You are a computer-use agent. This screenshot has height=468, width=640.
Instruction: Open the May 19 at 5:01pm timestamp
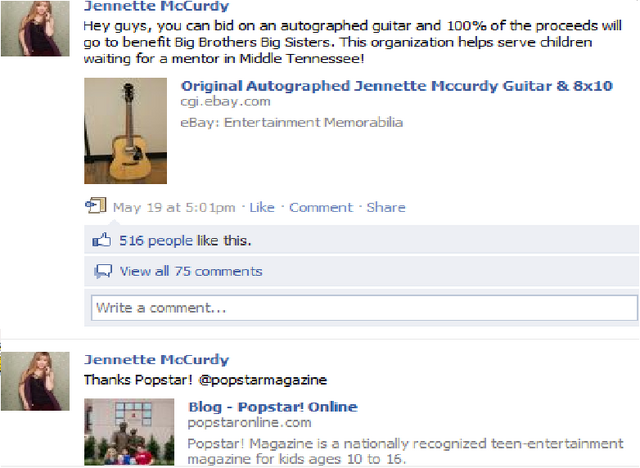pyautogui.click(x=174, y=207)
